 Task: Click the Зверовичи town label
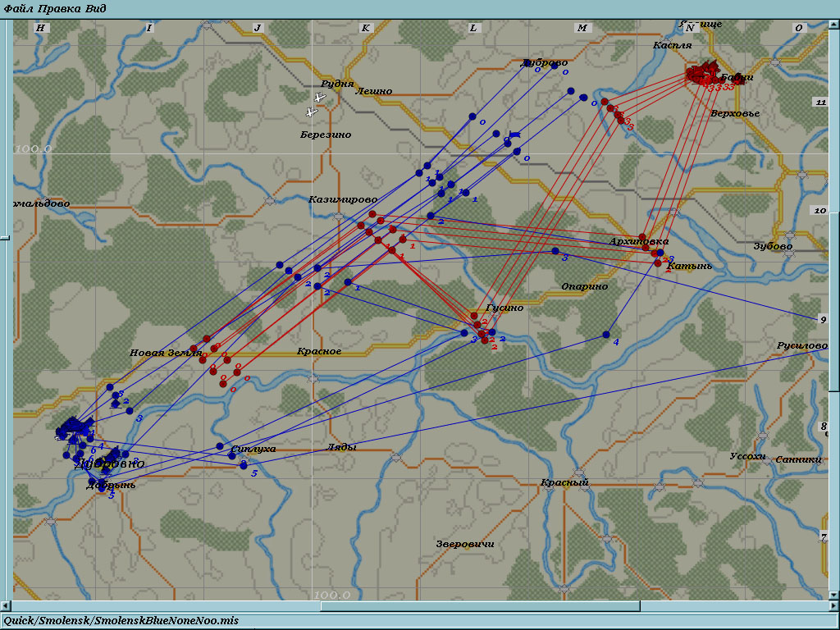tap(465, 545)
